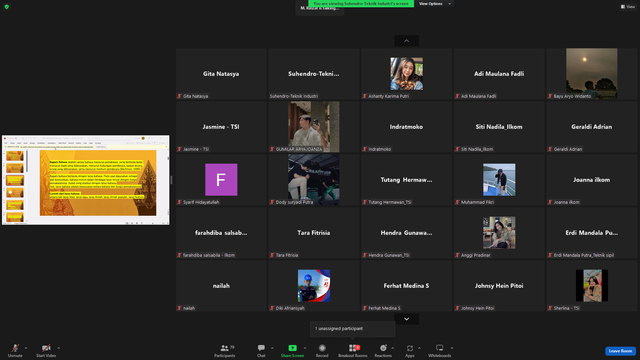Image resolution: width=640 pixels, height=360 pixels.
Task: Click the green Share Screen icon
Action: pyautogui.click(x=292, y=348)
